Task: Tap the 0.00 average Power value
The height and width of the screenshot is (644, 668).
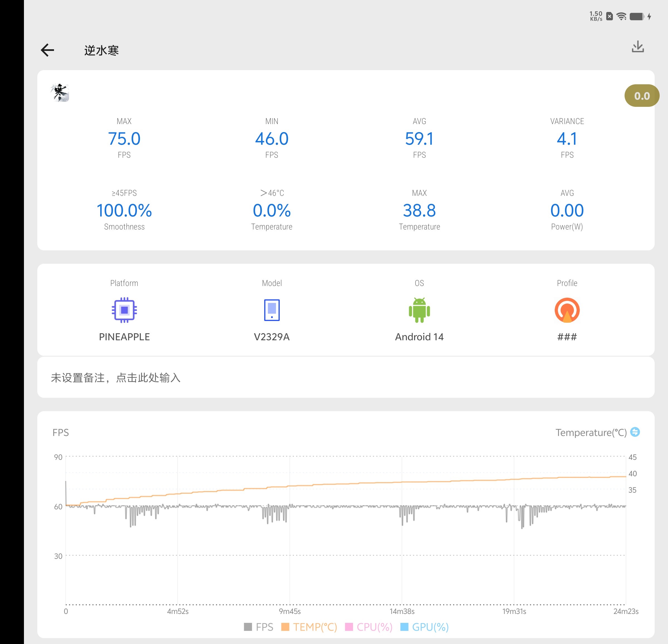Action: point(567,210)
